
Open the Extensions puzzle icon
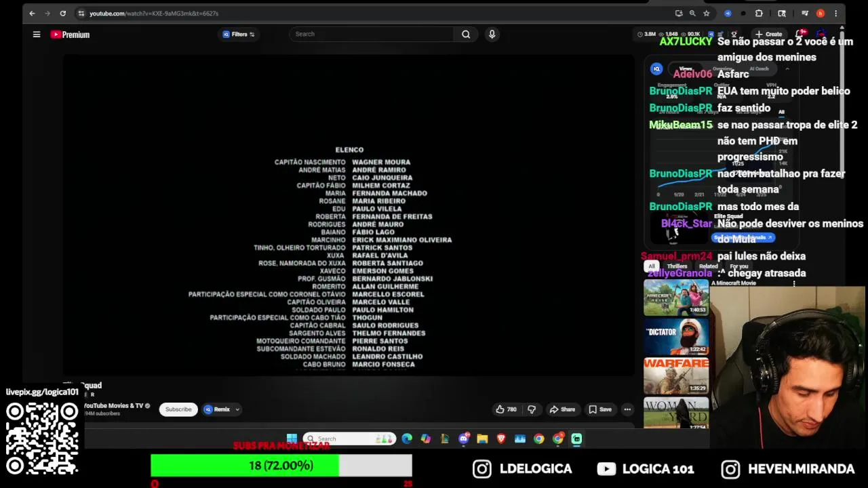pos(759,13)
